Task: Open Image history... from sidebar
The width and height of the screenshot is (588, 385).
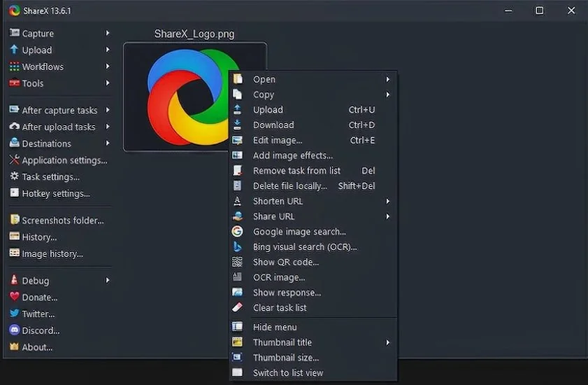Action: pyautogui.click(x=59, y=253)
